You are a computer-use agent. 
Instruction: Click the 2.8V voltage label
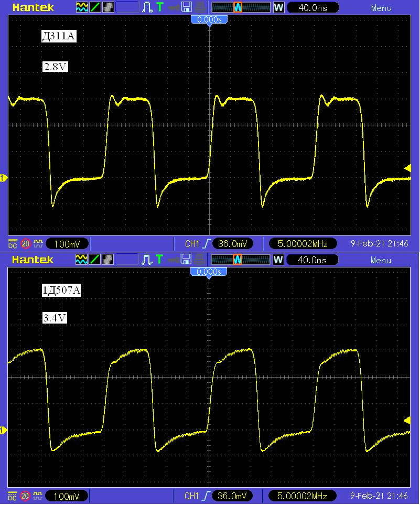pyautogui.click(x=55, y=67)
